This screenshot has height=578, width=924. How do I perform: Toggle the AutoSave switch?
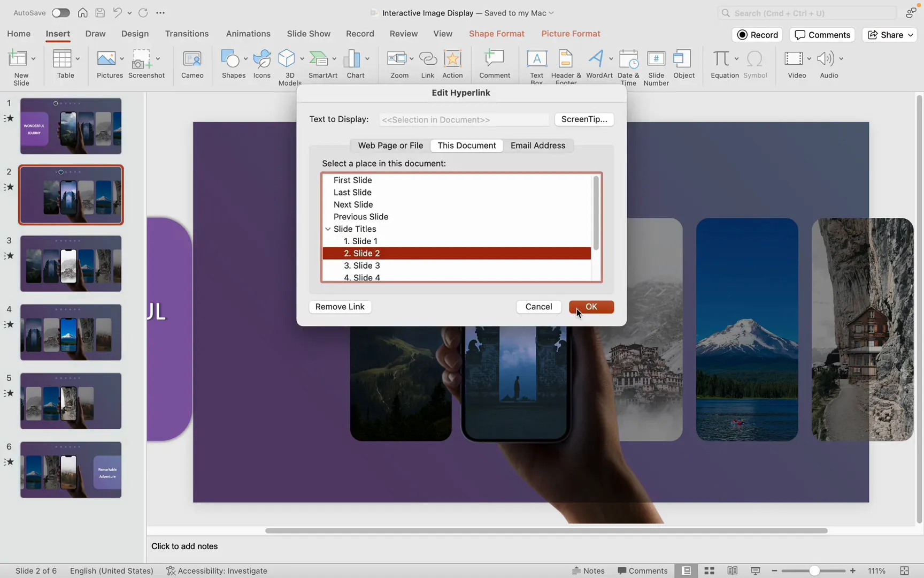(60, 13)
